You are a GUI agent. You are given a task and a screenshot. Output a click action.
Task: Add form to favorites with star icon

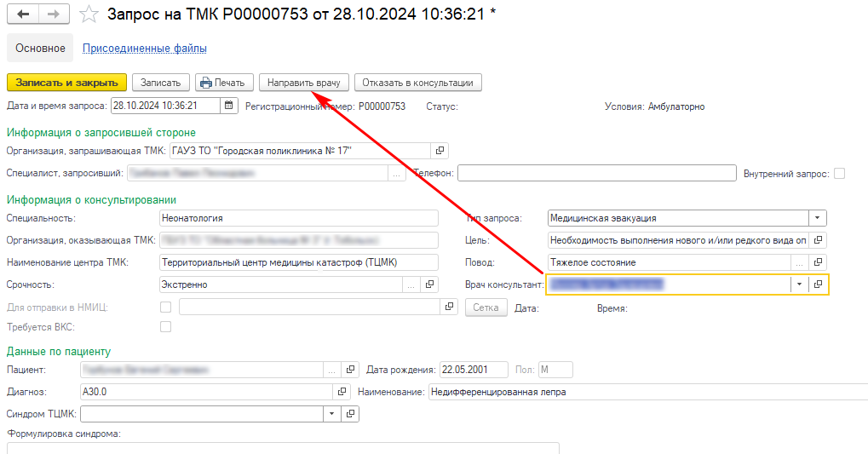[x=89, y=14]
